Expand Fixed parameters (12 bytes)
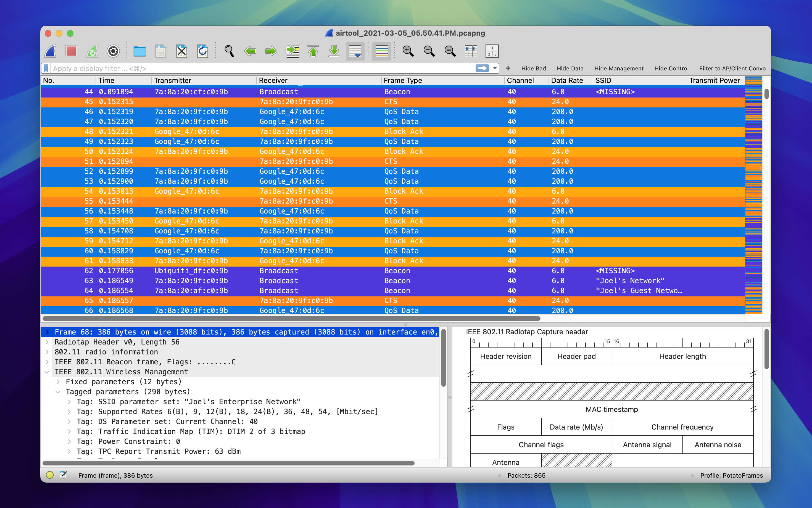Viewport: 812px width, 508px height. tap(58, 382)
